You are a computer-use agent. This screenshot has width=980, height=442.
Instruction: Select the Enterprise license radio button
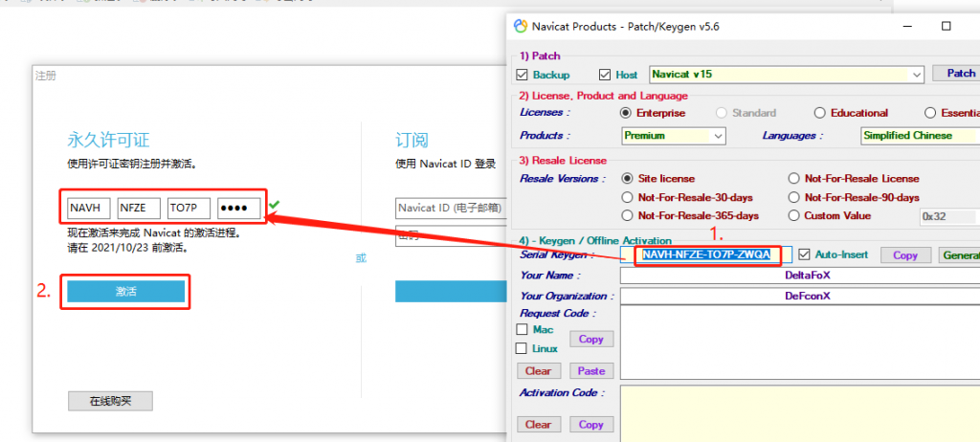[625, 113]
